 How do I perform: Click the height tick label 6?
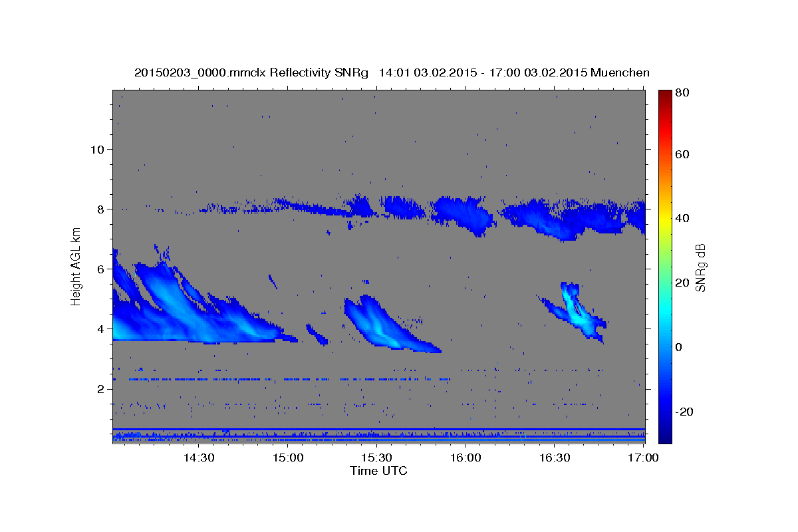[x=101, y=269]
